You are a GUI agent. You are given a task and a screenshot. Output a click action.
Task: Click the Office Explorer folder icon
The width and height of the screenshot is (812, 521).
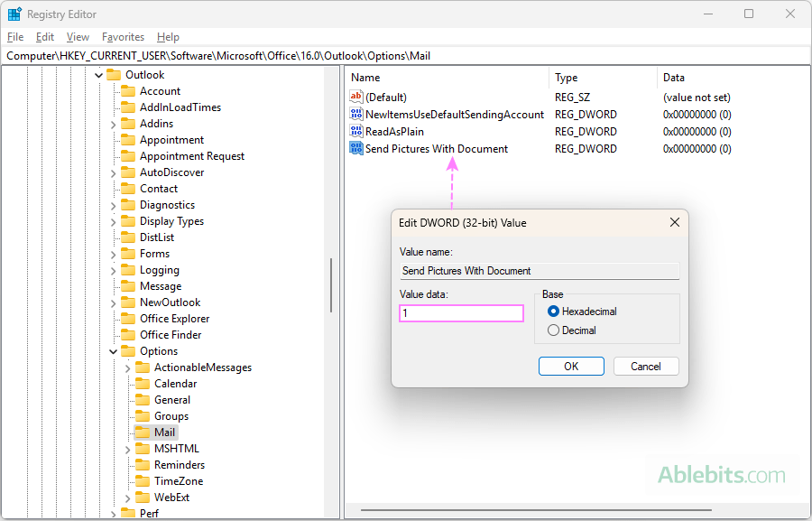(128, 319)
